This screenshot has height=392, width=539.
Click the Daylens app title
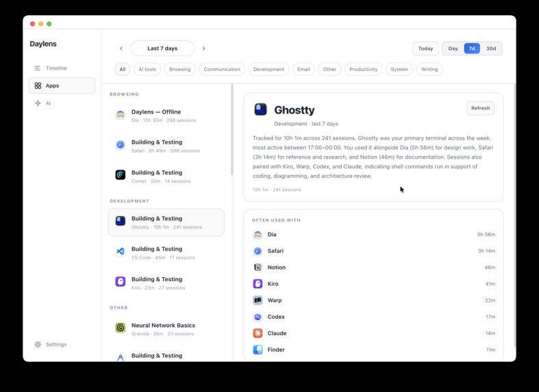43,44
